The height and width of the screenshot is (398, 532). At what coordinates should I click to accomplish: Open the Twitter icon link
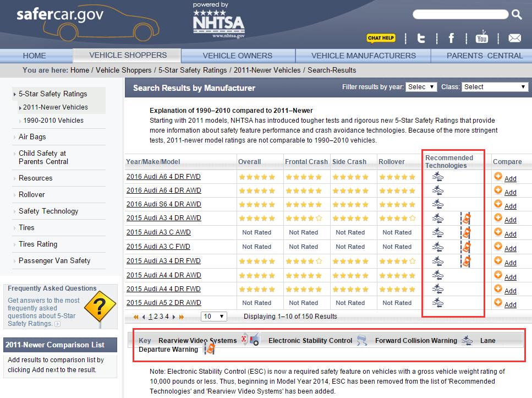[421, 38]
